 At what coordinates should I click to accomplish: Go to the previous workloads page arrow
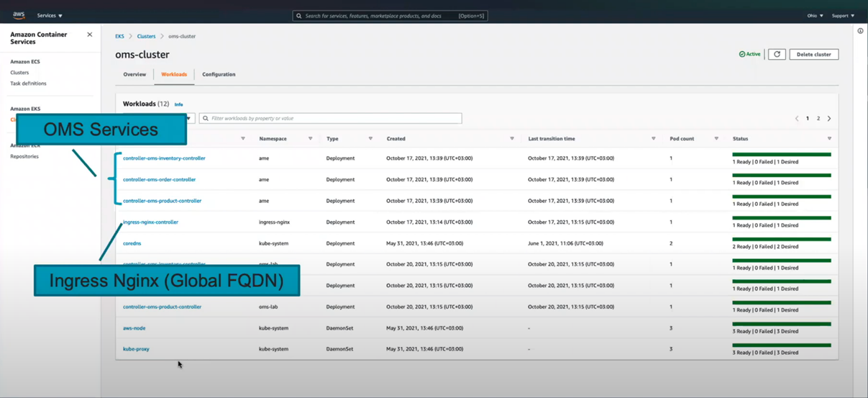point(797,119)
